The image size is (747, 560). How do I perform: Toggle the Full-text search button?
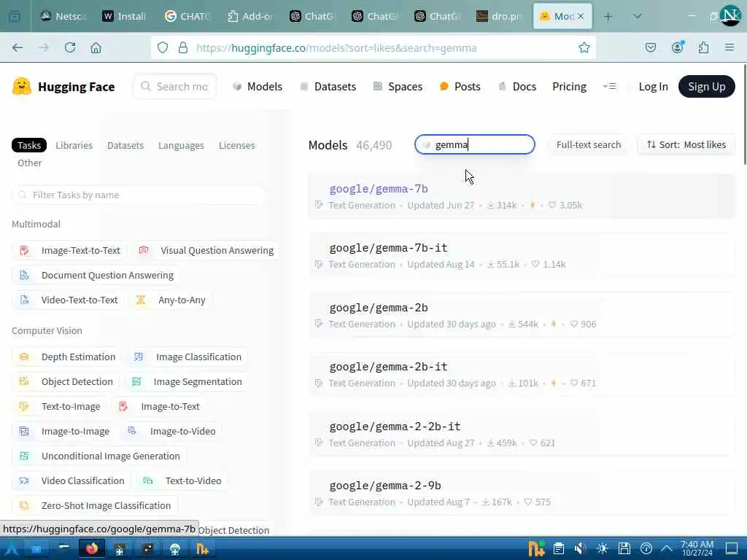pyautogui.click(x=589, y=145)
